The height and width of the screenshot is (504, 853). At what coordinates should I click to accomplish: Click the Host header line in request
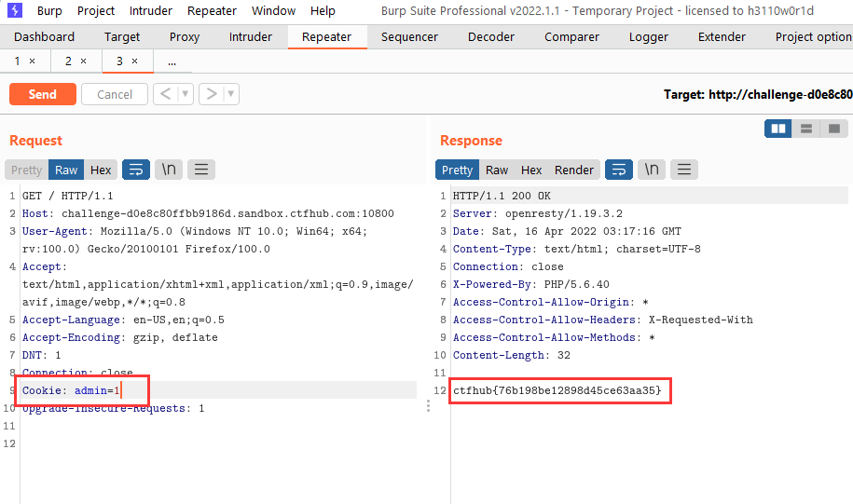208,213
